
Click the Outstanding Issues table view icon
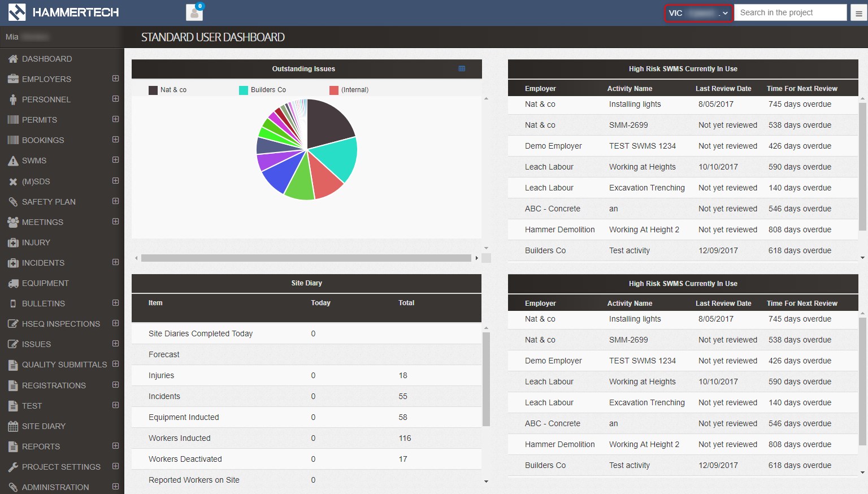(x=462, y=69)
